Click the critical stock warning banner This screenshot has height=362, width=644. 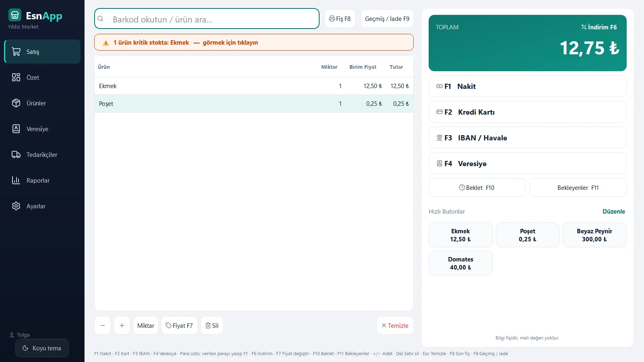tap(254, 42)
